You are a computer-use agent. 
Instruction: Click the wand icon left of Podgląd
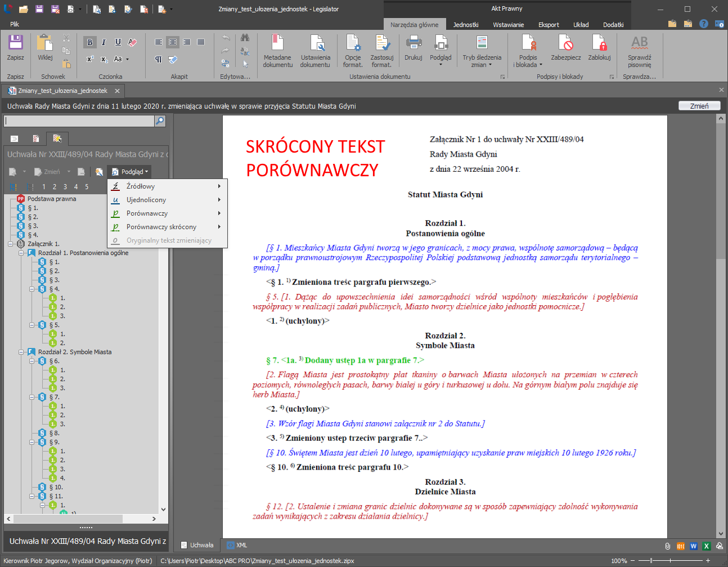point(99,172)
